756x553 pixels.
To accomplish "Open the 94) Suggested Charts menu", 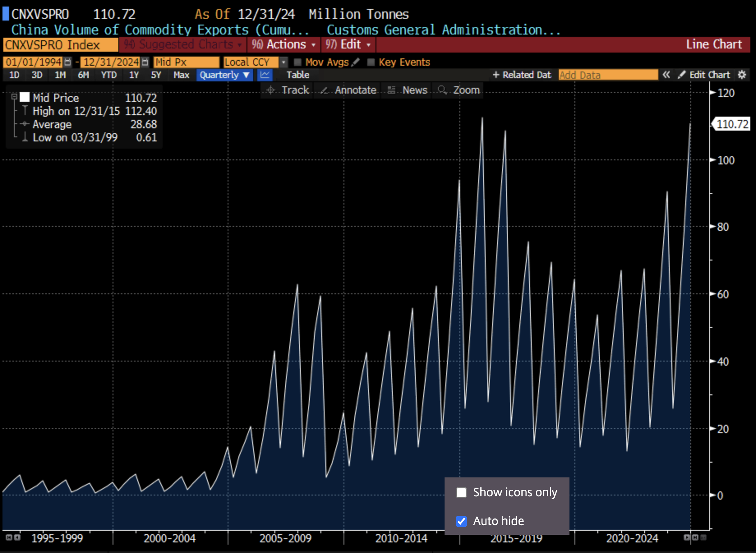I will [x=183, y=44].
